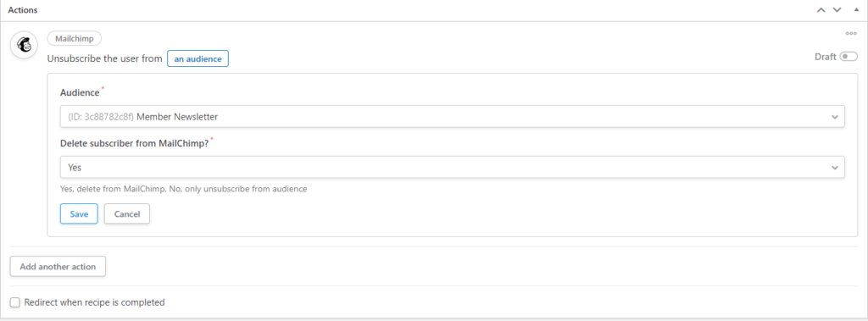Image resolution: width=868 pixels, height=321 pixels.
Task: Click the Actions panel header title
Action: [23, 10]
